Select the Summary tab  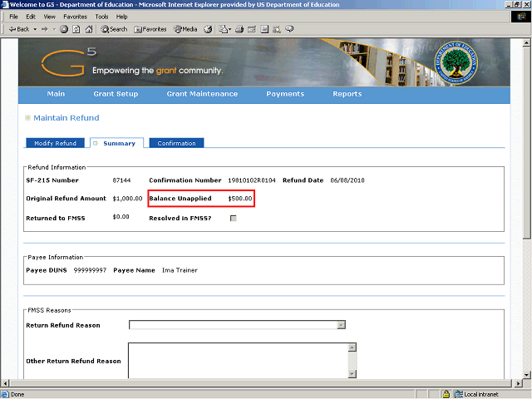pyautogui.click(x=116, y=143)
